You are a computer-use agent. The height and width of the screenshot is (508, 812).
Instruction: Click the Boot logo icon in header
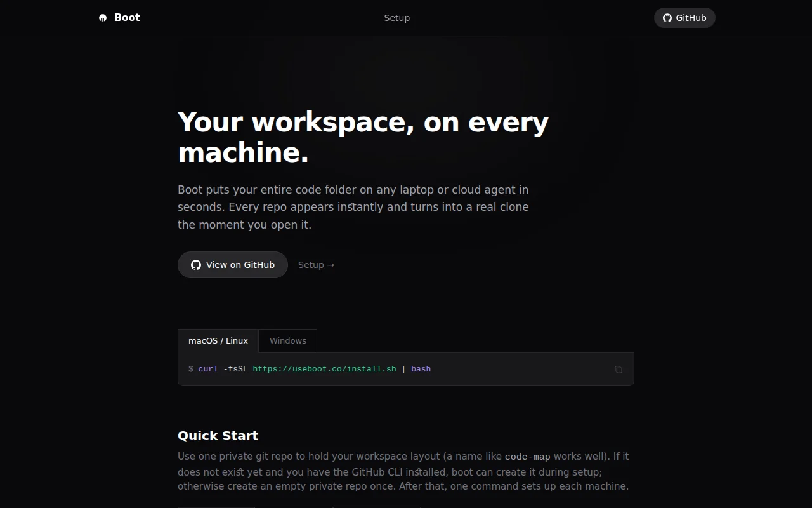pos(103,18)
